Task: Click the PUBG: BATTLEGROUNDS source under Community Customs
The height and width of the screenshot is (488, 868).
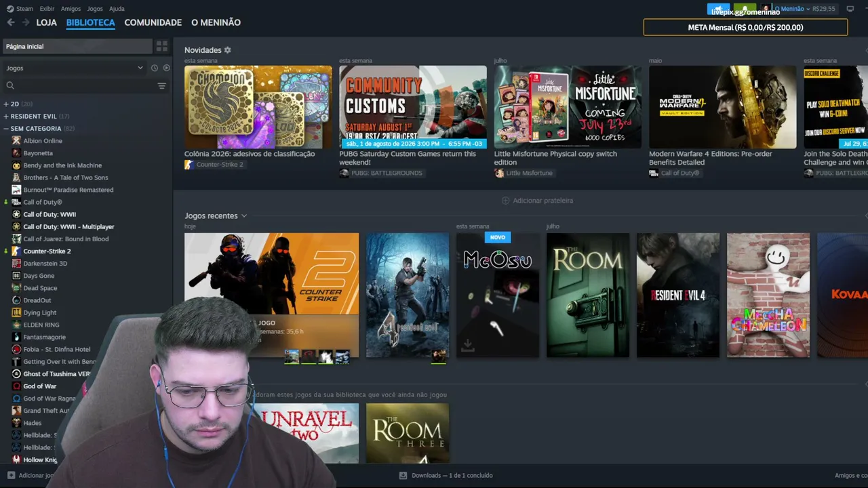Action: pos(381,174)
